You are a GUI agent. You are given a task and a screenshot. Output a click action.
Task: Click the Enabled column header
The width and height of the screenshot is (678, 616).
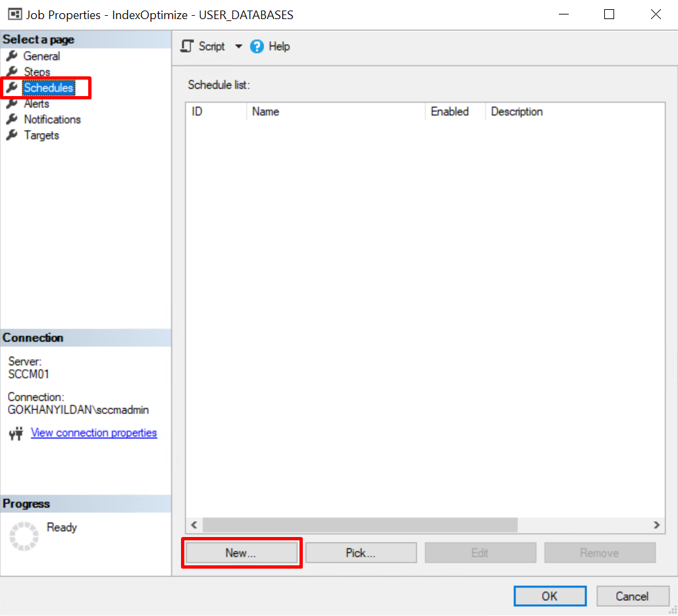point(456,111)
